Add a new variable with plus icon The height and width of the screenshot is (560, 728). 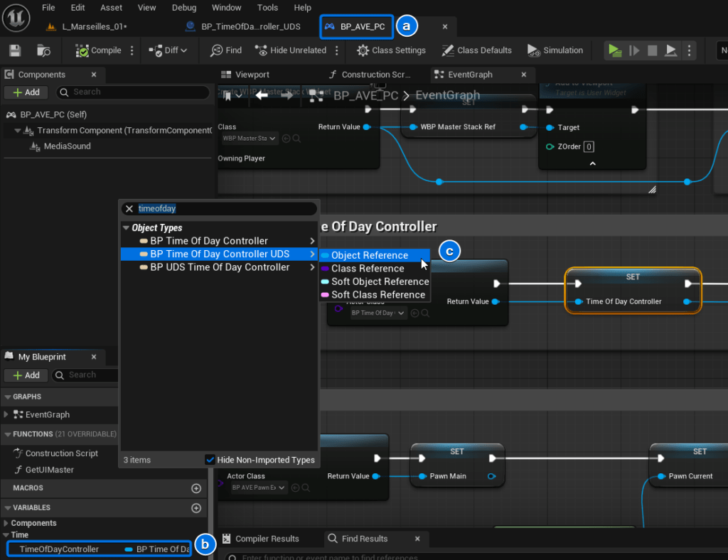[x=196, y=508]
